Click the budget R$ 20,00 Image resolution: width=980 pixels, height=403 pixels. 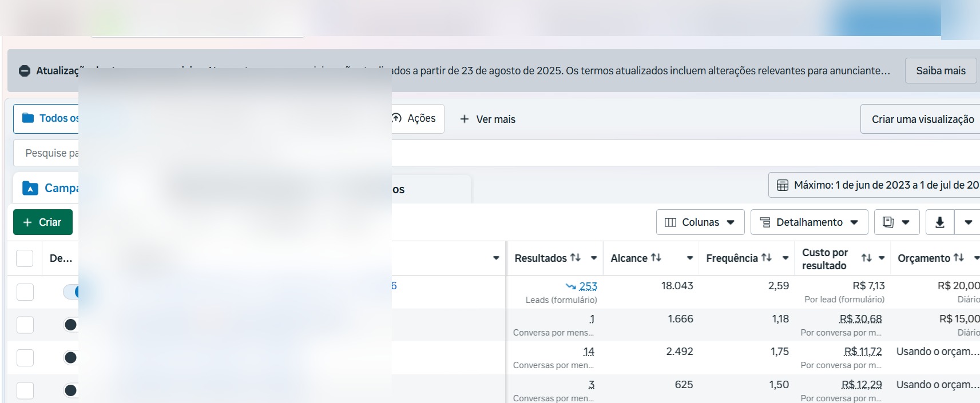click(958, 285)
